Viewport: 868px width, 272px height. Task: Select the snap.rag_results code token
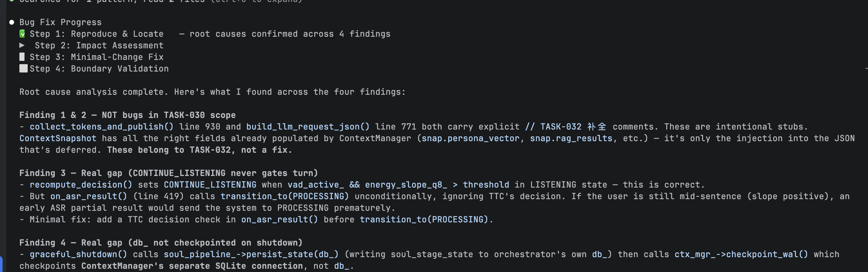pyautogui.click(x=571, y=138)
